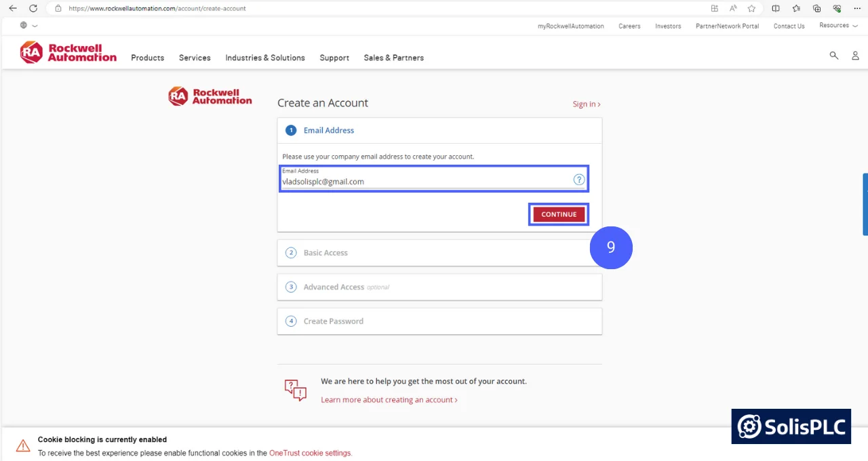The height and width of the screenshot is (461, 868).
Task: Open OneTrust cookie settings link
Action: pyautogui.click(x=311, y=453)
